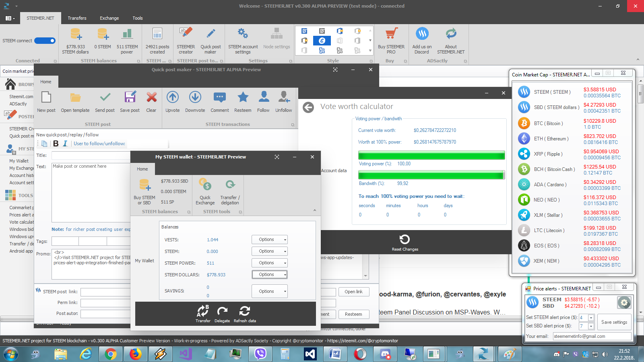Image resolution: width=644 pixels, height=362 pixels.
Task: Expand the Style gallery dropdown arrow
Action: pyautogui.click(x=370, y=51)
